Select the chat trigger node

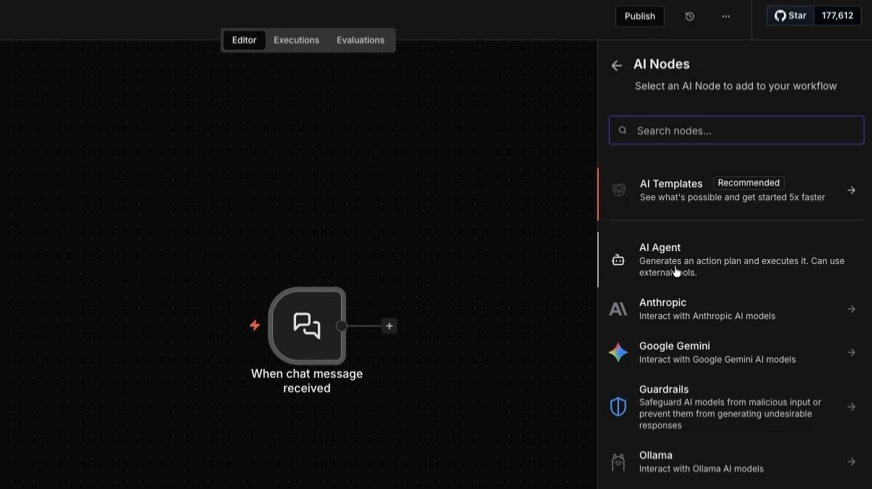[307, 326]
